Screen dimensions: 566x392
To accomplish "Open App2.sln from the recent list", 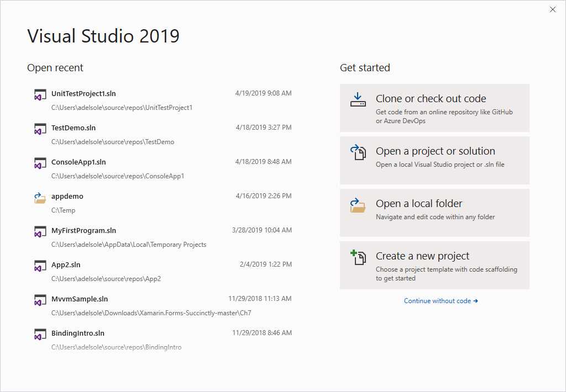I will pyautogui.click(x=65, y=264).
